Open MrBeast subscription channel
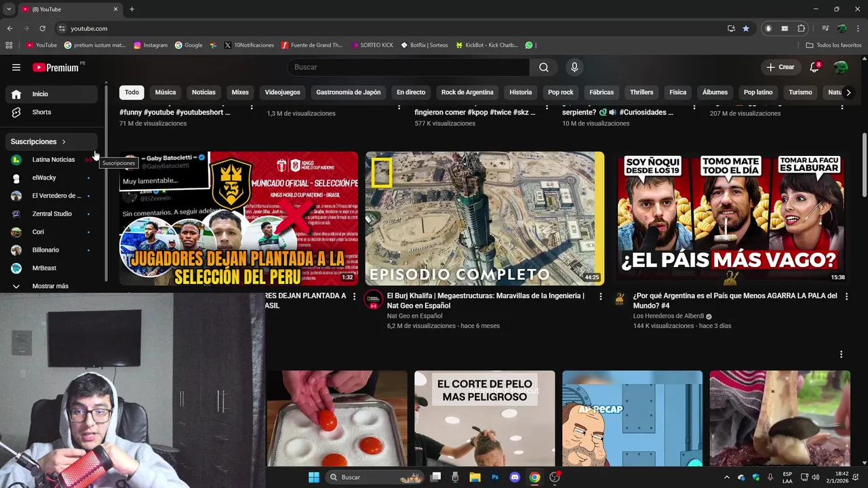 [x=52, y=268]
